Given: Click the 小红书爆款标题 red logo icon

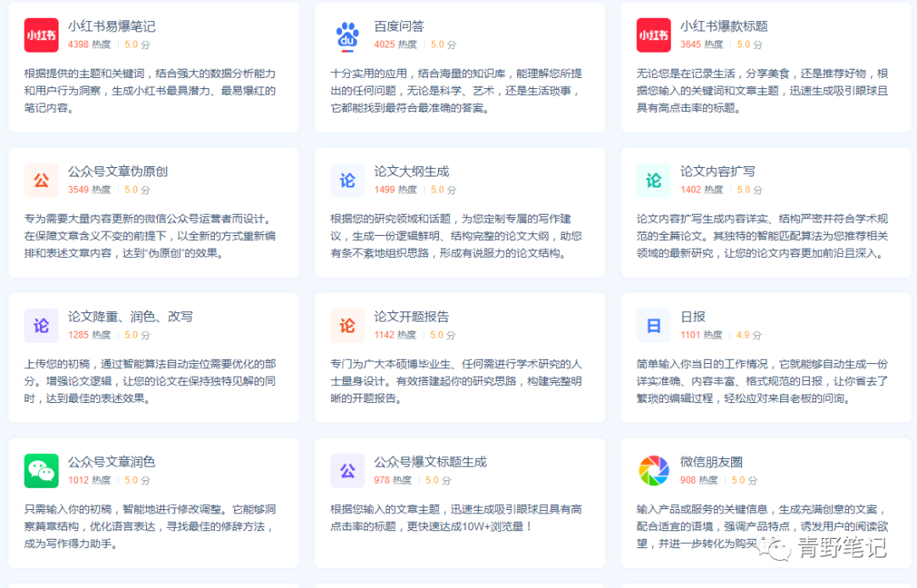Looking at the screenshot, I should tap(653, 35).
